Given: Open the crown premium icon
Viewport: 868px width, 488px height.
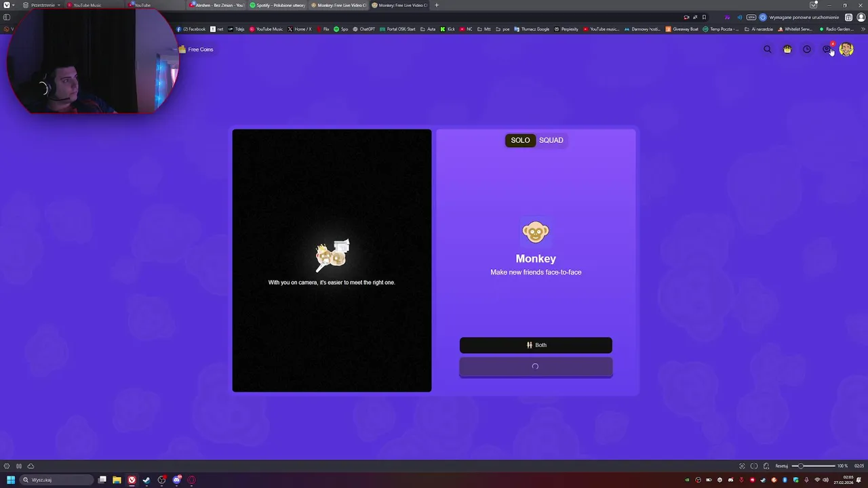Looking at the screenshot, I should pos(787,49).
